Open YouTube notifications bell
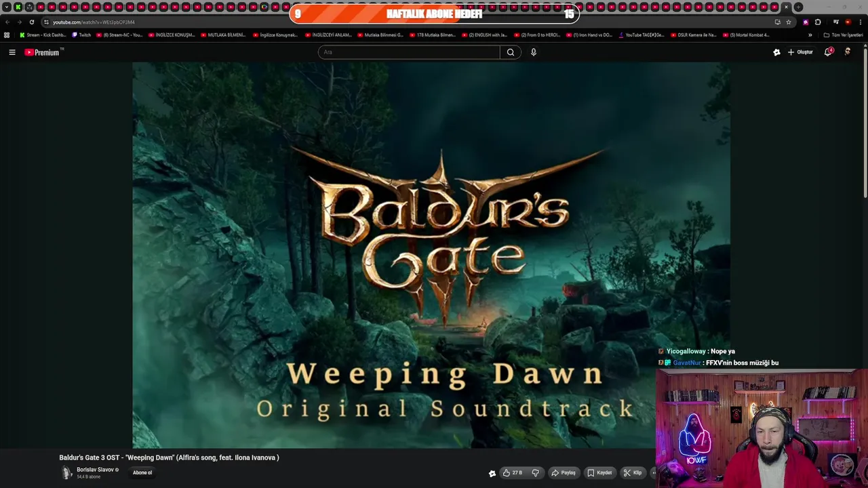This screenshot has height=488, width=868. tap(828, 52)
